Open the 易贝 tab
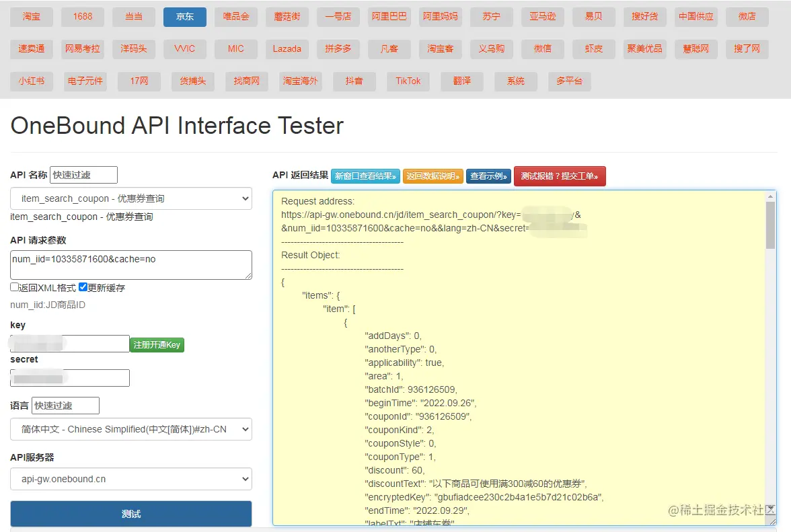The height and width of the screenshot is (532, 791). pos(594,17)
